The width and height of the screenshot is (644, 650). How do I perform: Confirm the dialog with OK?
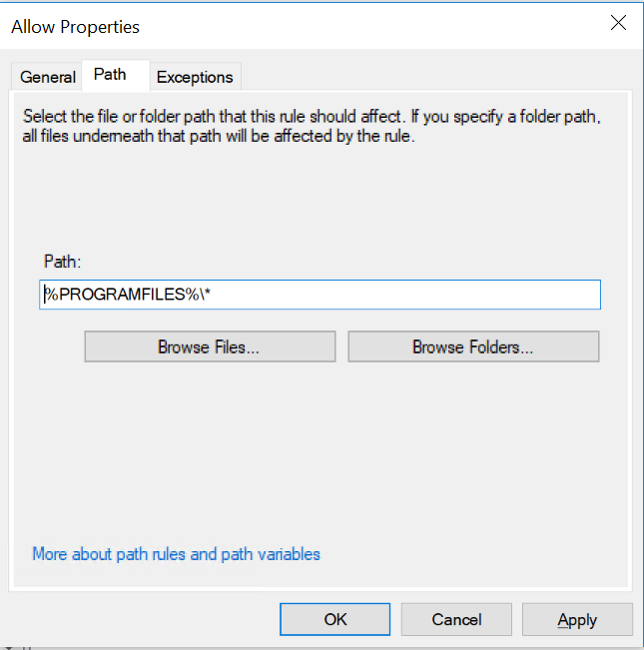click(335, 619)
